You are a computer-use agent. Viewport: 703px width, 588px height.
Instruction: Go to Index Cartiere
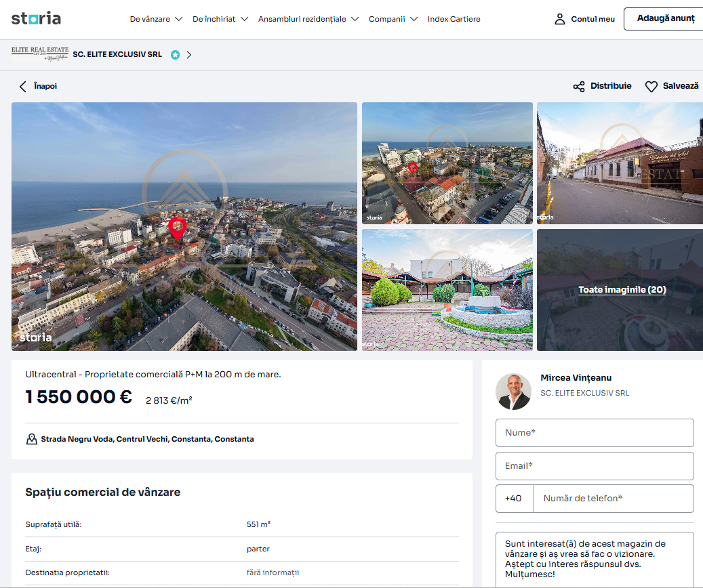[454, 19]
